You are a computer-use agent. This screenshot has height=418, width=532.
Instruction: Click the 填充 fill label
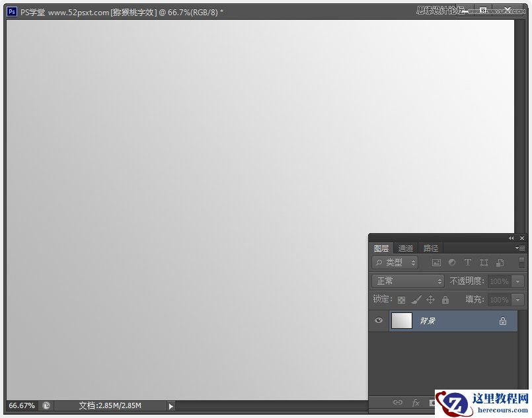tap(475, 299)
